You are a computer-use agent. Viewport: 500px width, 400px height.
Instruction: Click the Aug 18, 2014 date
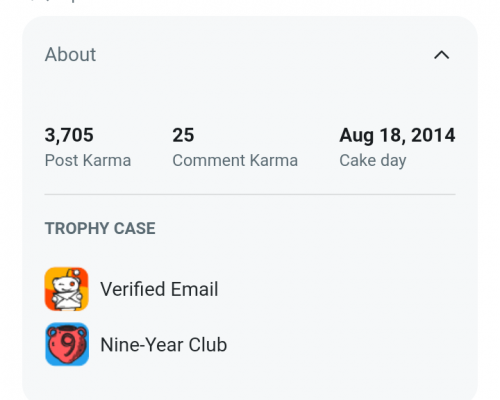[x=397, y=135]
